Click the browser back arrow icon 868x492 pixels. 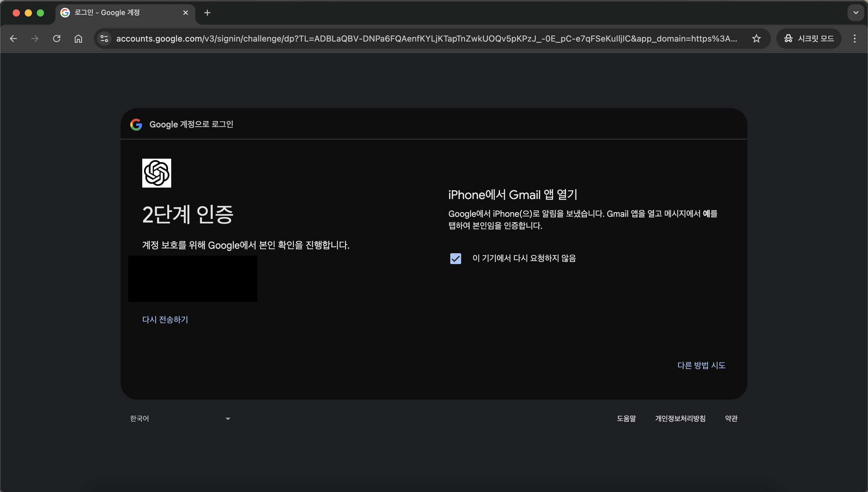[13, 39]
